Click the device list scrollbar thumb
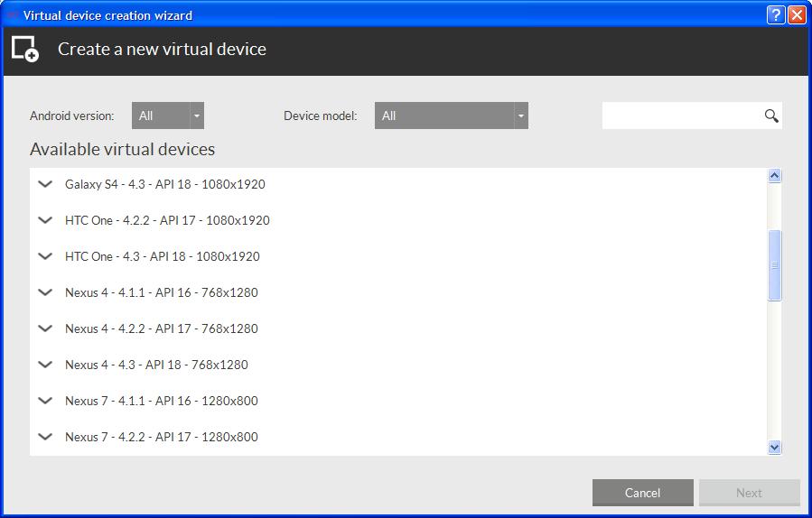Viewport: 812px width, 518px height. point(775,265)
